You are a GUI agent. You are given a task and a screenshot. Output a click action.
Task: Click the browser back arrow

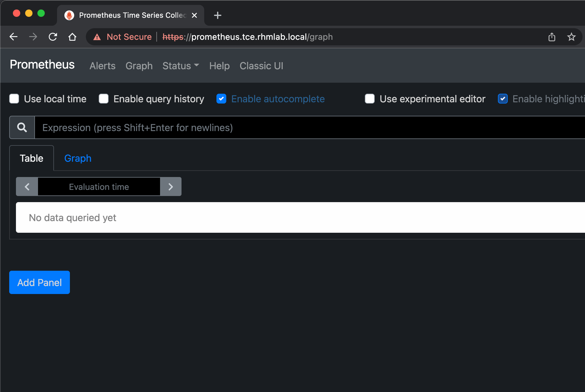pyautogui.click(x=13, y=37)
